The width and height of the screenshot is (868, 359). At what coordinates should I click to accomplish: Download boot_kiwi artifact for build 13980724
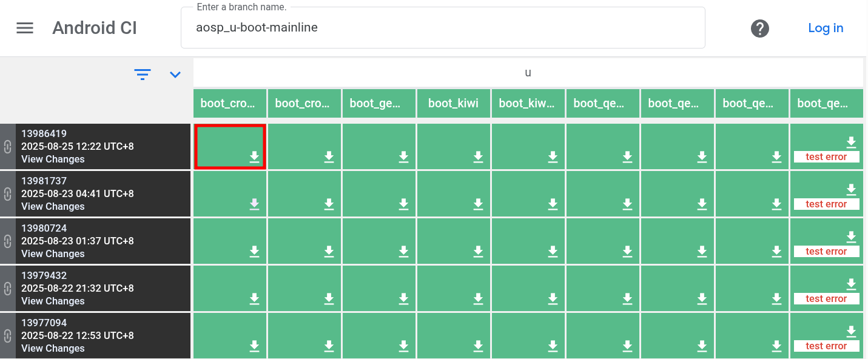coord(478,252)
